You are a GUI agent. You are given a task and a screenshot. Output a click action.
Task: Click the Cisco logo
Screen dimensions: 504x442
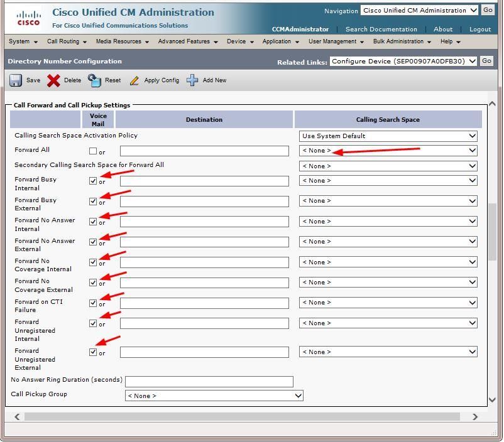coord(29,18)
